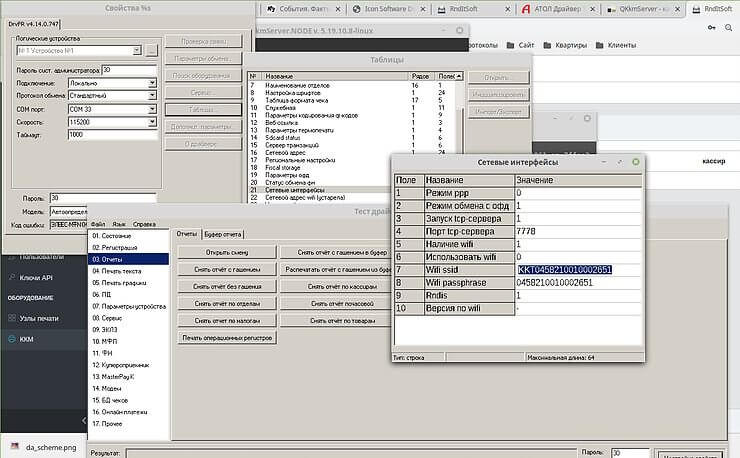Open the Логические устройства device dropdown
Image resolution: width=740 pixels, height=458 pixels.
pyautogui.click(x=137, y=50)
